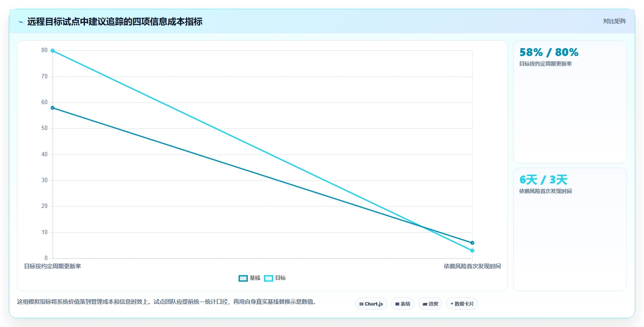This screenshot has width=644, height=327.
Task: Click the 目标 data point at 3
Action: coord(472,251)
